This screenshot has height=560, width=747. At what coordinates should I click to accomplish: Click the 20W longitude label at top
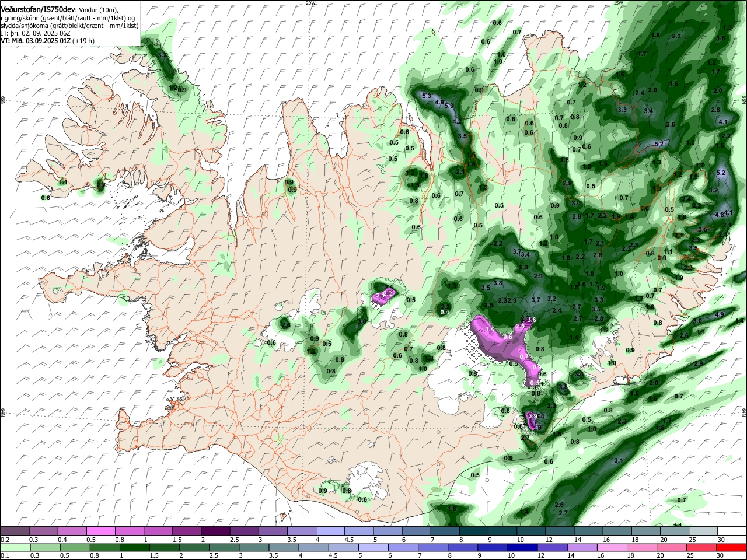click(x=310, y=3)
